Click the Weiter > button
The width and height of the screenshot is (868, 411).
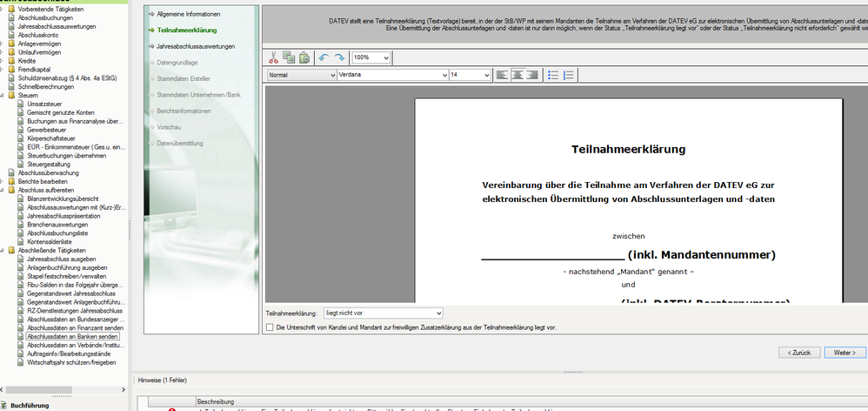click(845, 353)
